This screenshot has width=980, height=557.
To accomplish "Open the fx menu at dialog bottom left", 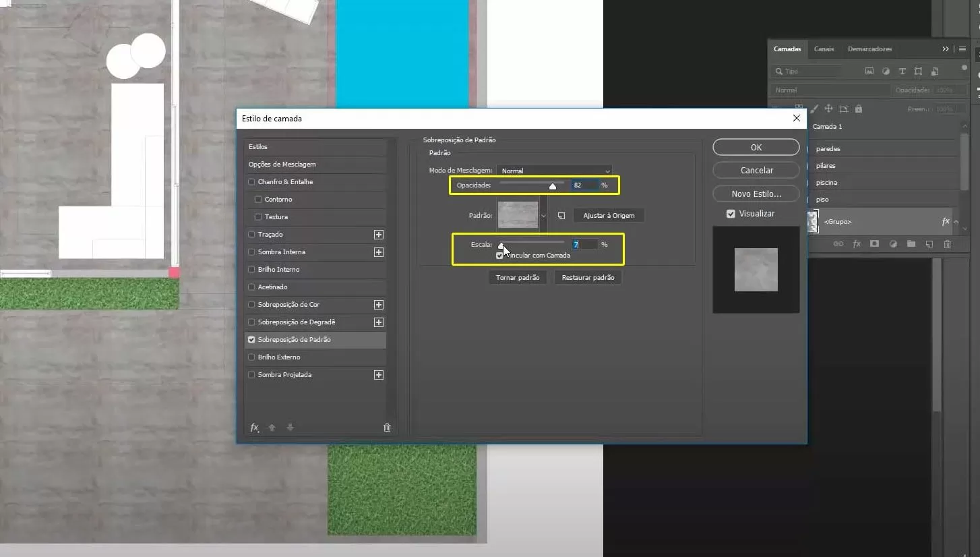I will (254, 428).
